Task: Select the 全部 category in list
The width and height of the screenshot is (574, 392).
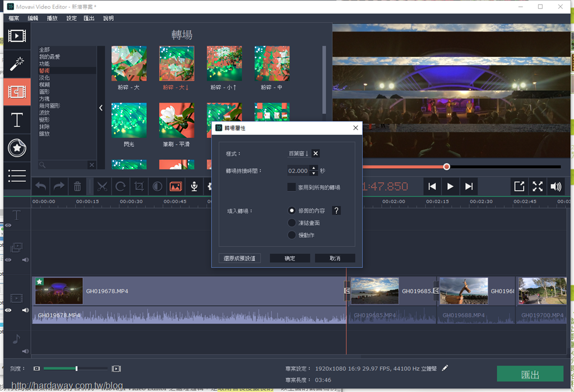Action: click(44, 49)
